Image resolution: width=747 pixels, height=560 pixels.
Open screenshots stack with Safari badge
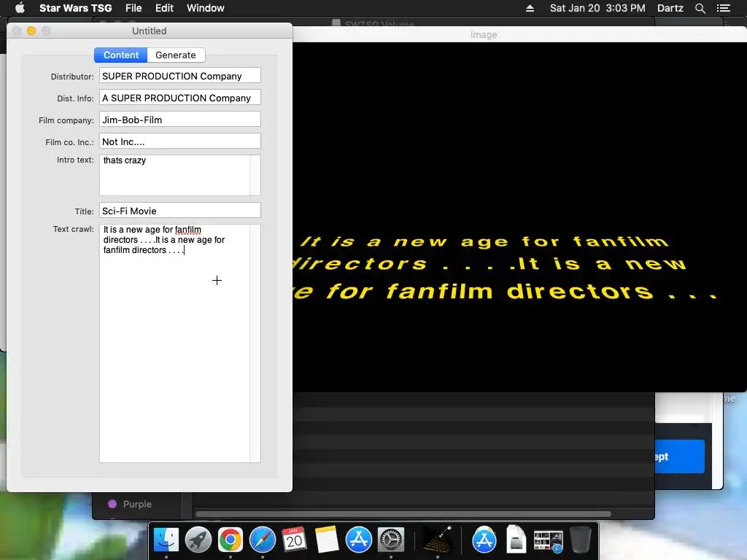(x=549, y=540)
